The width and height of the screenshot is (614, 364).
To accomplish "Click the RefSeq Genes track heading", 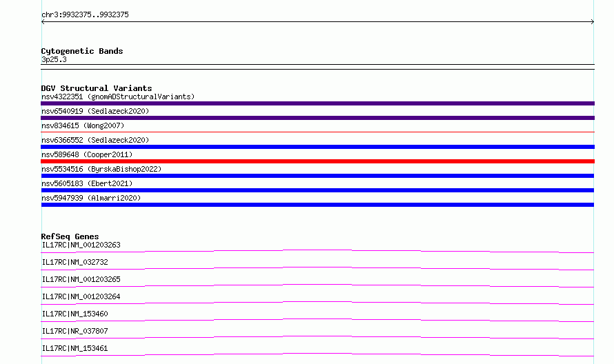I will tap(70, 236).
